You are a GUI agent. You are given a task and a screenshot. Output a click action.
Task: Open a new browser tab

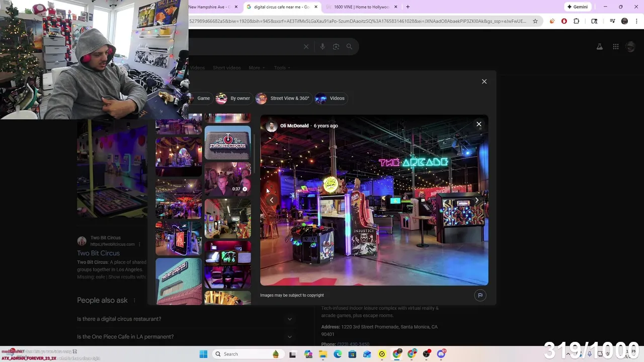tap(408, 7)
